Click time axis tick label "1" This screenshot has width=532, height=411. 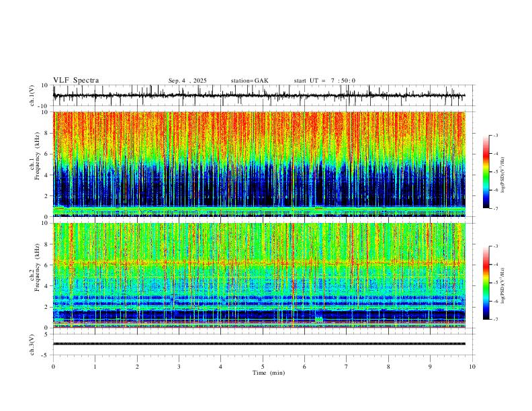click(x=95, y=367)
